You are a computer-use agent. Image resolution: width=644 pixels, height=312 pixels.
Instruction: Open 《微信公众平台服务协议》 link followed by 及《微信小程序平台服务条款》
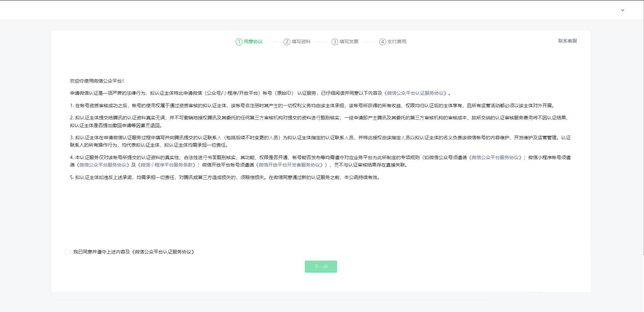pyautogui.click(x=103, y=165)
